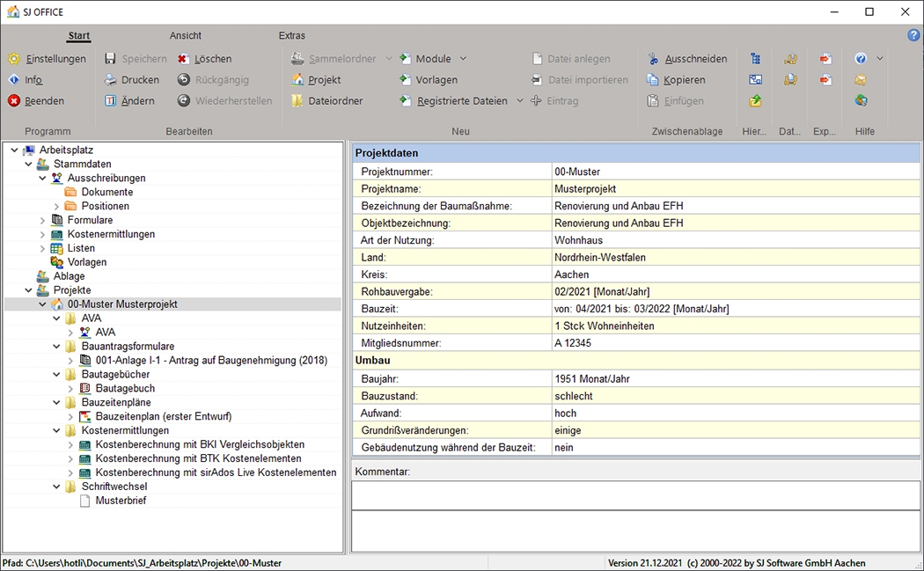Click into the Kommentar text field
Image resolution: width=924 pixels, height=571 pixels.
[x=635, y=496]
